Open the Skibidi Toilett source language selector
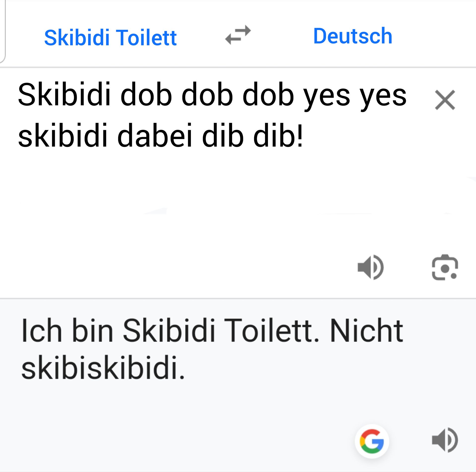This screenshot has width=476, height=472. pyautogui.click(x=110, y=38)
